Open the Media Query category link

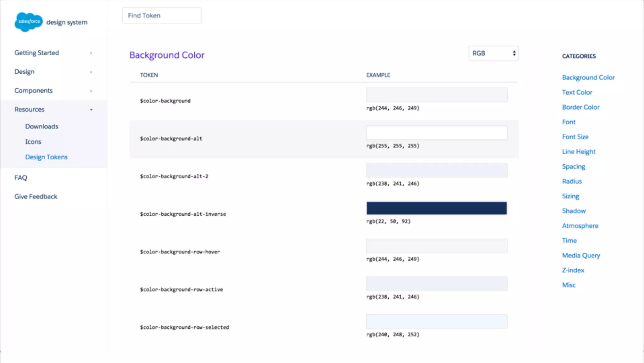(x=581, y=255)
